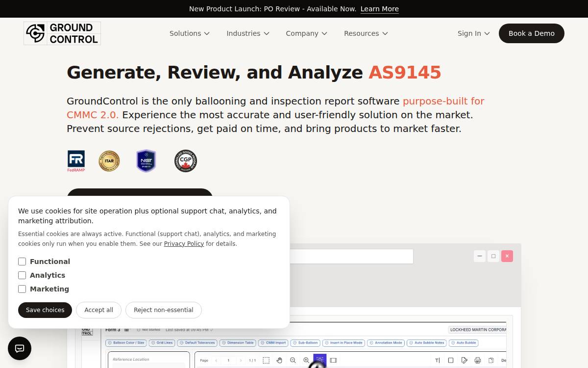
Task: Expand the Solutions menu
Action: [x=190, y=33]
